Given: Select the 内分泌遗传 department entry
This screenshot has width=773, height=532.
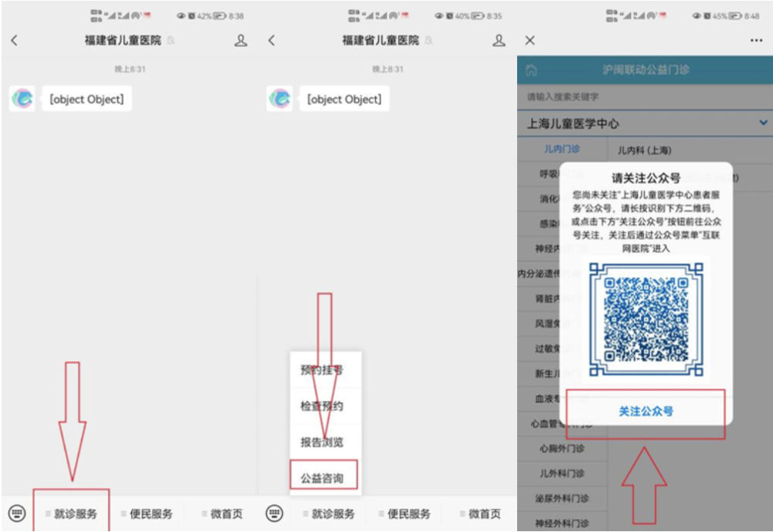Looking at the screenshot, I should [538, 274].
